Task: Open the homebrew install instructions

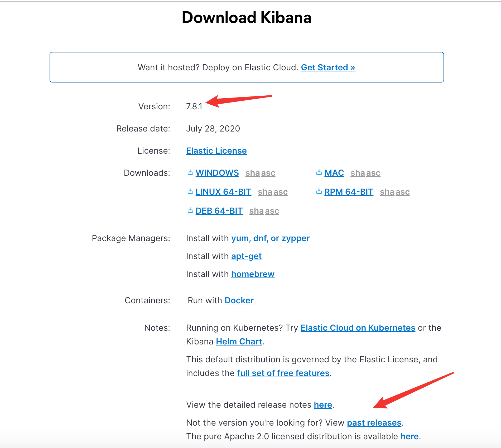Action: pyautogui.click(x=253, y=274)
